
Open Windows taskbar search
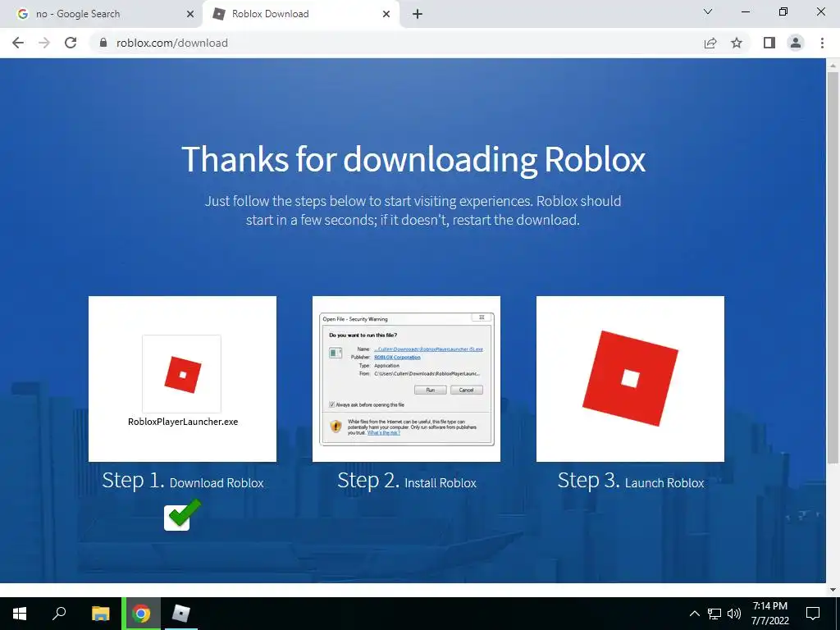coord(59,614)
